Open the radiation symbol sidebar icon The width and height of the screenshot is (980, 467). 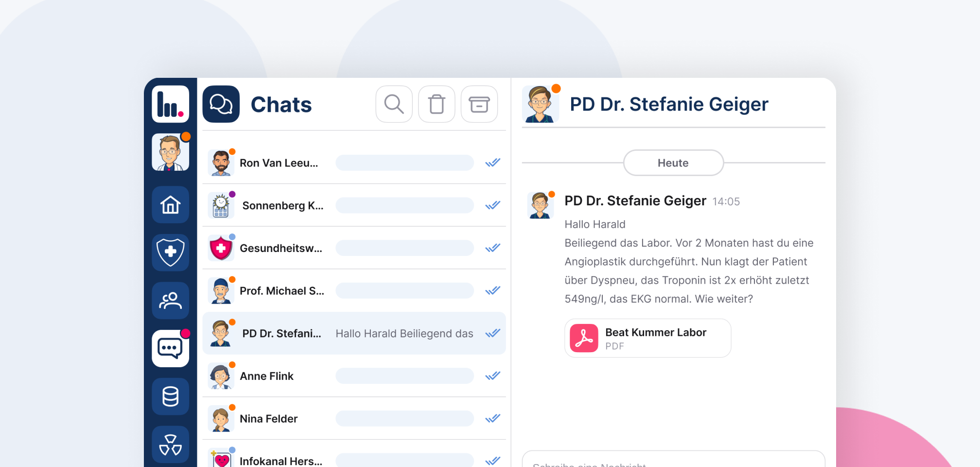[170, 444]
